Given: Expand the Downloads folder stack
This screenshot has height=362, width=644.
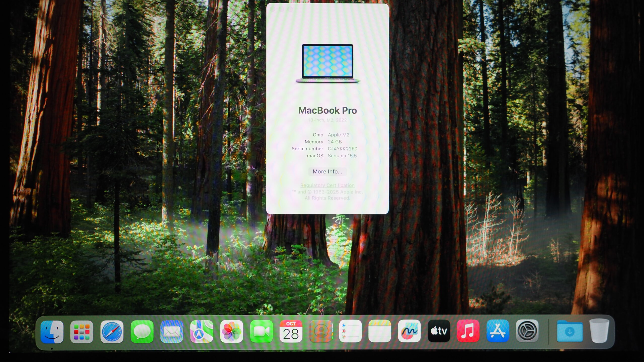Looking at the screenshot, I should click(570, 332).
